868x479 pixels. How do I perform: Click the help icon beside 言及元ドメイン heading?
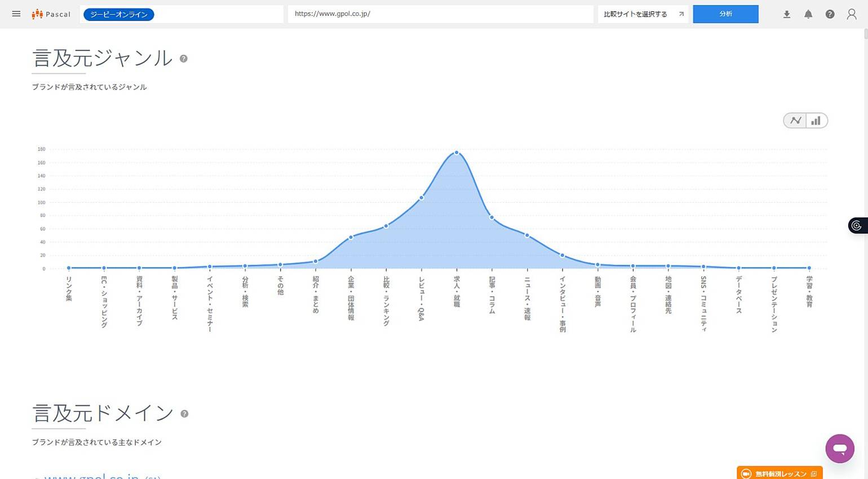point(184,414)
